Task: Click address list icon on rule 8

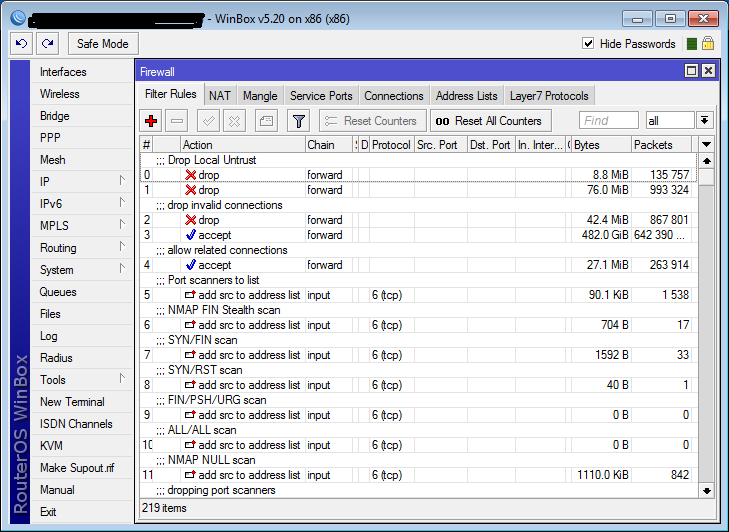Action: point(191,385)
